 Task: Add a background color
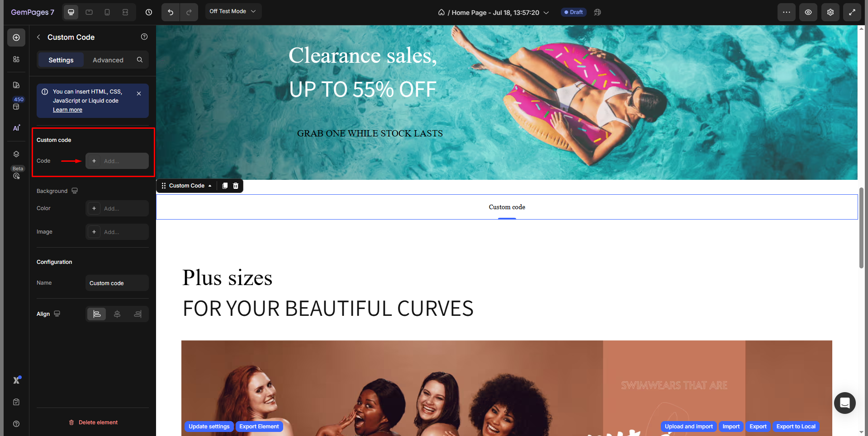pos(117,208)
